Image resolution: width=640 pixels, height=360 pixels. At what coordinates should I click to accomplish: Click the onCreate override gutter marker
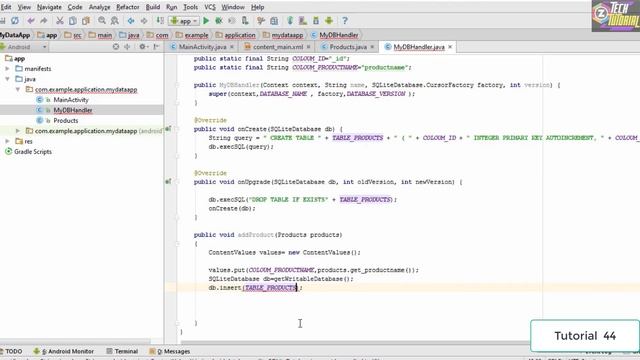coord(168,129)
